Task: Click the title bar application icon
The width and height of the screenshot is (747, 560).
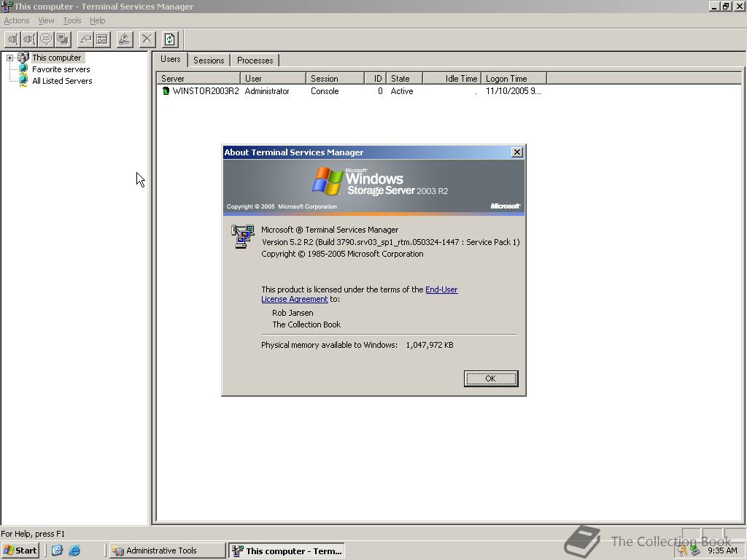Action: [7, 6]
